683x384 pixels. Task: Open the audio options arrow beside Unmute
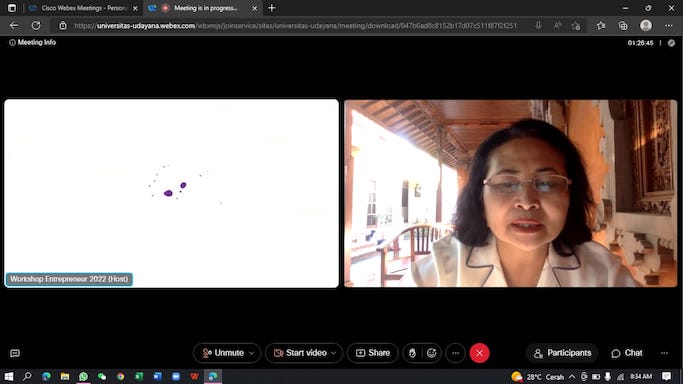click(x=251, y=353)
